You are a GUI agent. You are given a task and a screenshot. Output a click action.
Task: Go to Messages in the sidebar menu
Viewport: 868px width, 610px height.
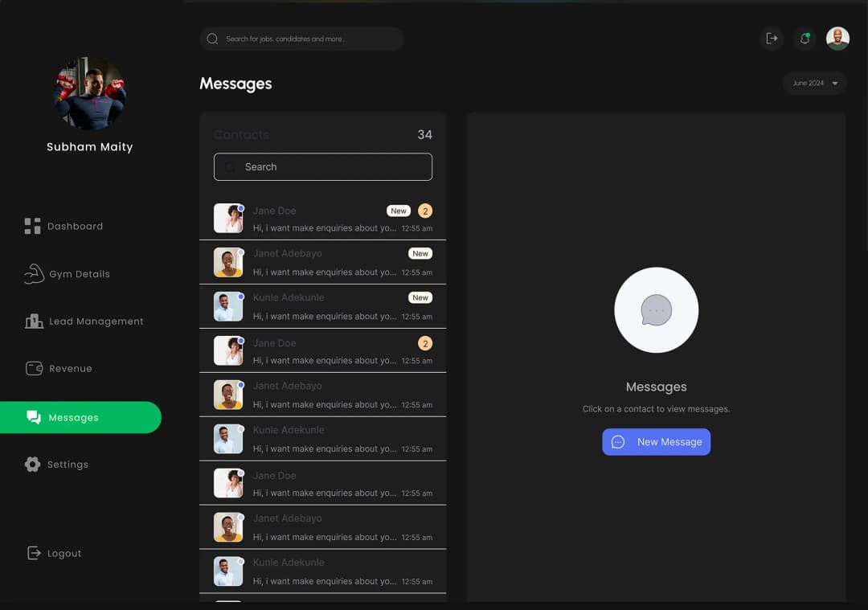point(81,417)
